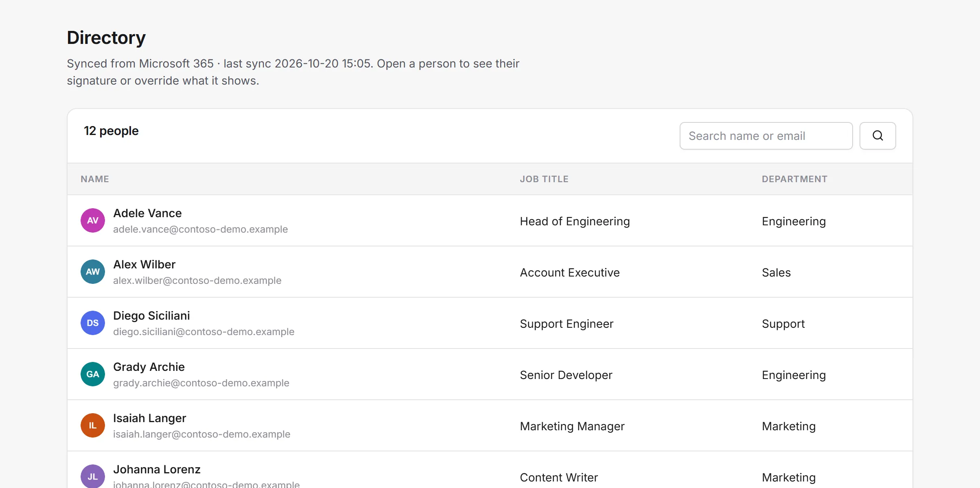Open Grady Archie's profile
Screen dimensions: 980x488
pyautogui.click(x=149, y=367)
